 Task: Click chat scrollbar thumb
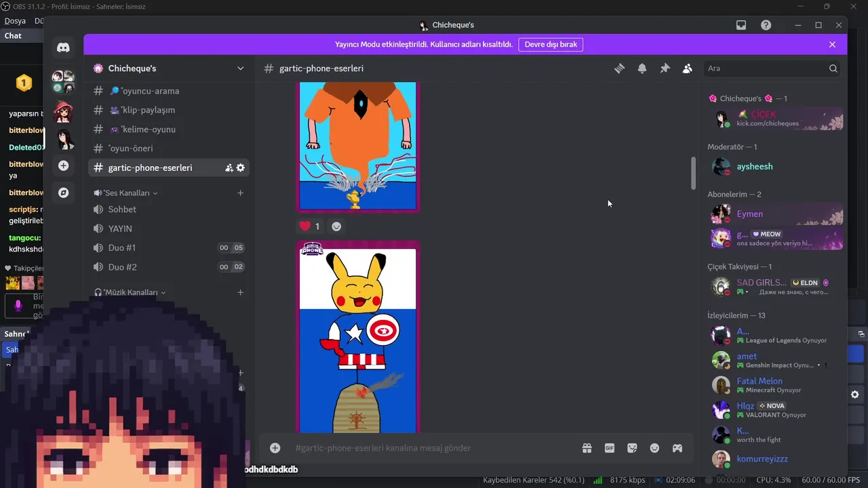(693, 174)
